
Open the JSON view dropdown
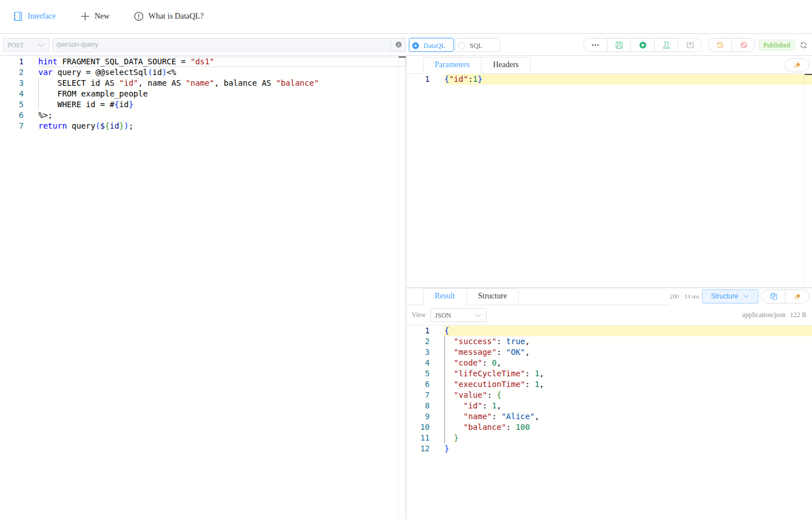coord(458,315)
